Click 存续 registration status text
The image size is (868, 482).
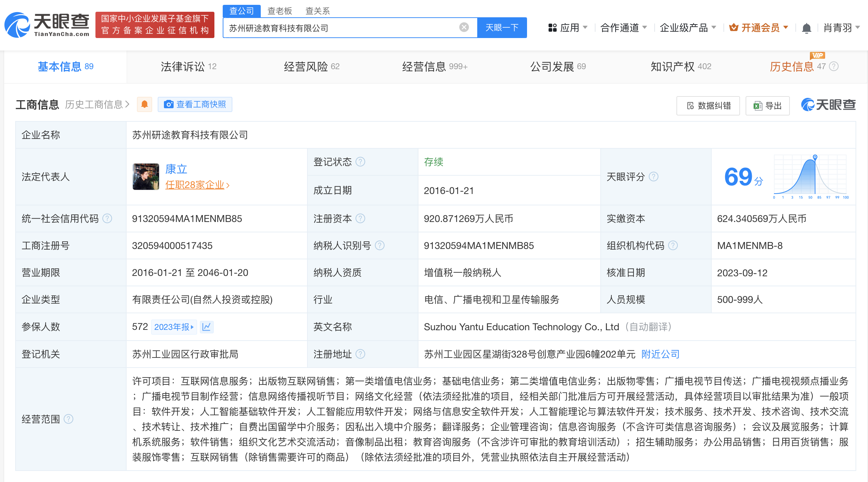click(434, 162)
